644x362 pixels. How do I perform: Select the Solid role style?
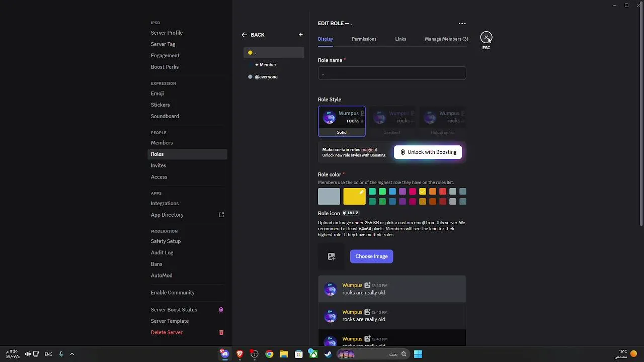tap(342, 121)
